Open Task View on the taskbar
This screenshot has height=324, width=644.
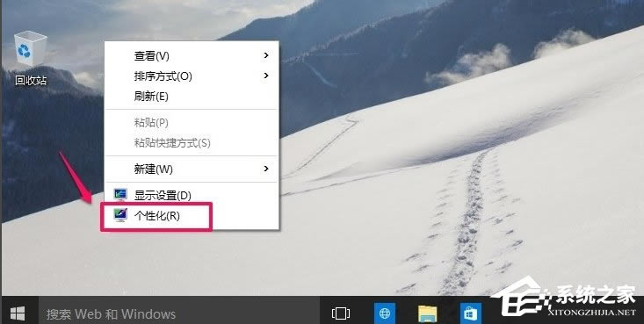341,313
